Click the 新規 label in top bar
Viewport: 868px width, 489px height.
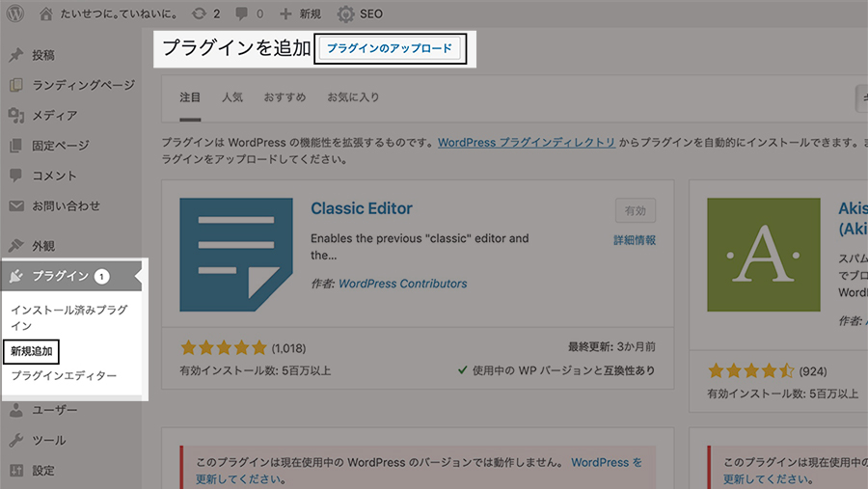tap(310, 14)
